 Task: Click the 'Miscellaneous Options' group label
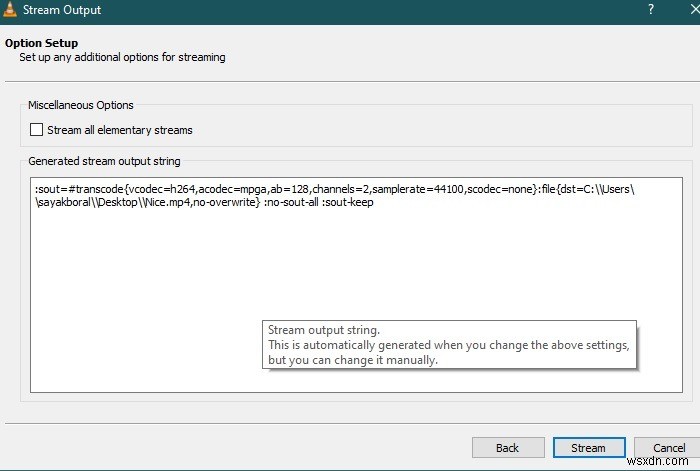coord(80,105)
